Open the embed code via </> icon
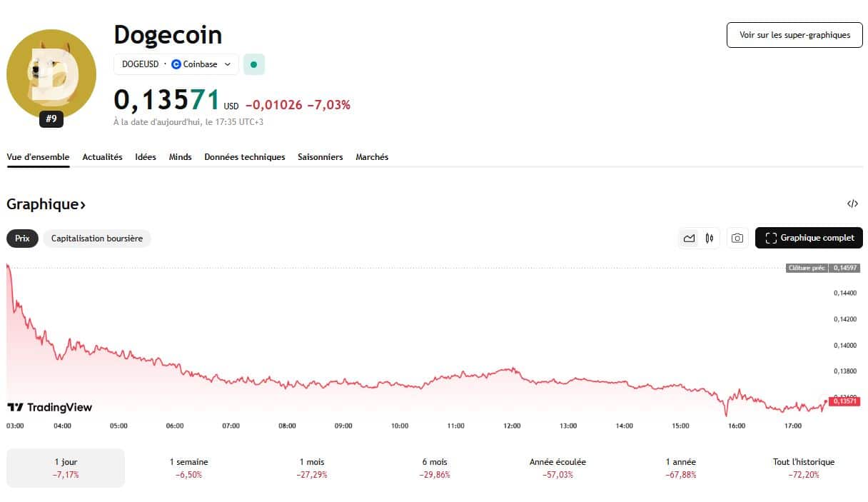The height and width of the screenshot is (502, 868). [853, 204]
